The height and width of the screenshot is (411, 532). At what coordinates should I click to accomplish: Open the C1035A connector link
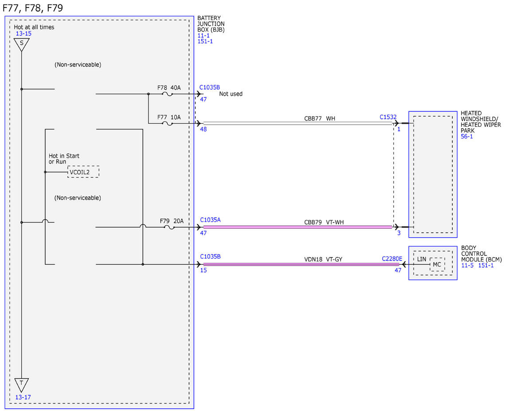(x=210, y=219)
